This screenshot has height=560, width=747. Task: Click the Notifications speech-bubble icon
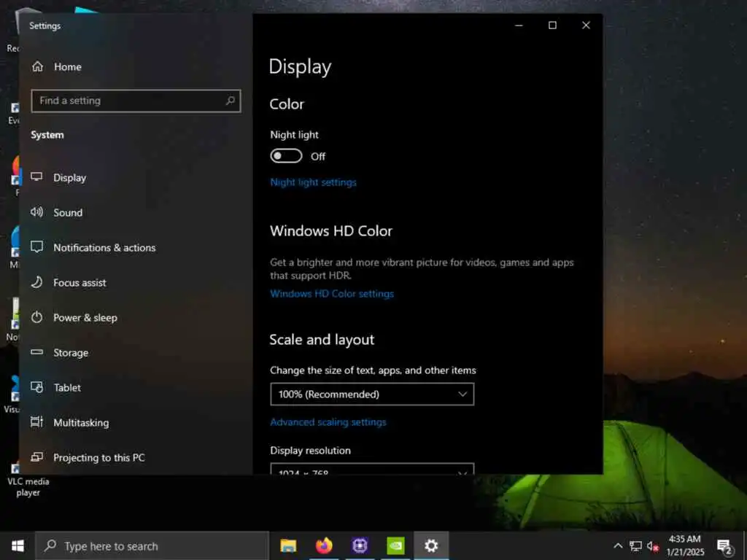coord(36,246)
